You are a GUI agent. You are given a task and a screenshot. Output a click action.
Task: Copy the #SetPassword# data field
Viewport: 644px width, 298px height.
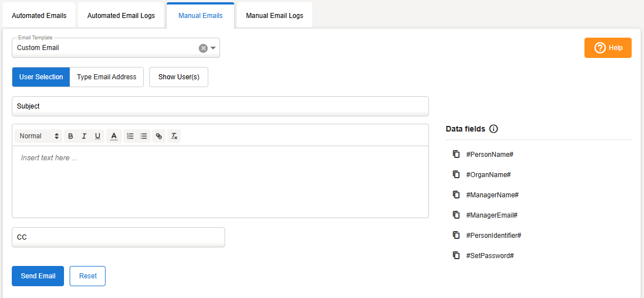[456, 255]
